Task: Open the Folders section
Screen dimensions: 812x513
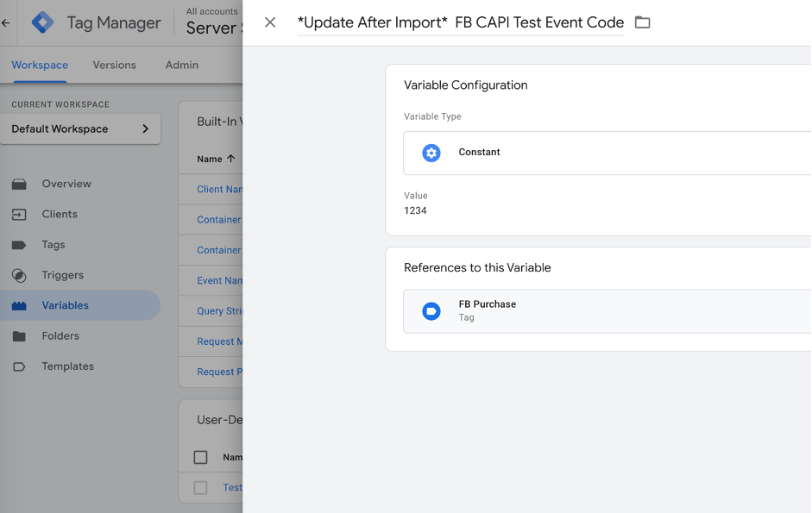Action: 60,336
